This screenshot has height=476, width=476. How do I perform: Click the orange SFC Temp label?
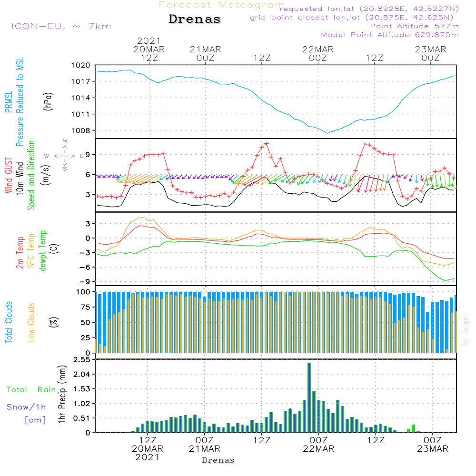pyautogui.click(x=32, y=251)
